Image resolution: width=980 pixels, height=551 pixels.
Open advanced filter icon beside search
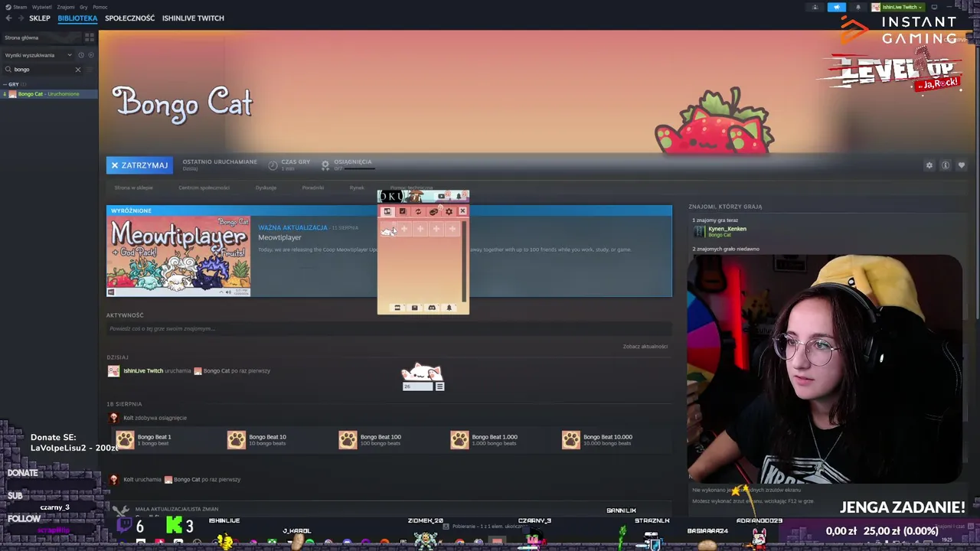91,70
